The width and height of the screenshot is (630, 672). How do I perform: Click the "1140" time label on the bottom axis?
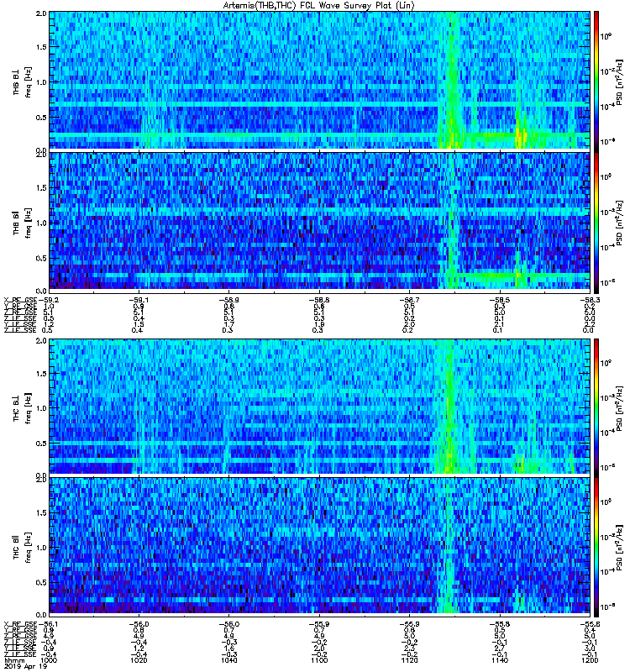click(500, 660)
